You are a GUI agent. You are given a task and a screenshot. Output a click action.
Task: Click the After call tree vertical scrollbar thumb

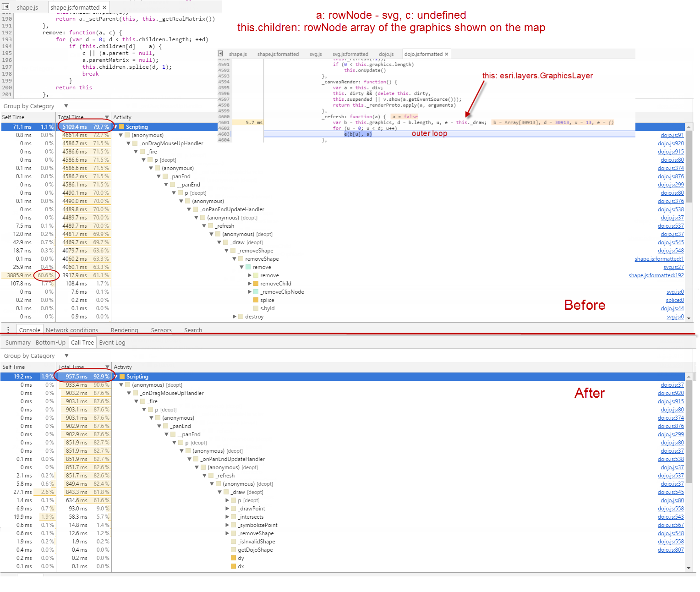(x=689, y=431)
